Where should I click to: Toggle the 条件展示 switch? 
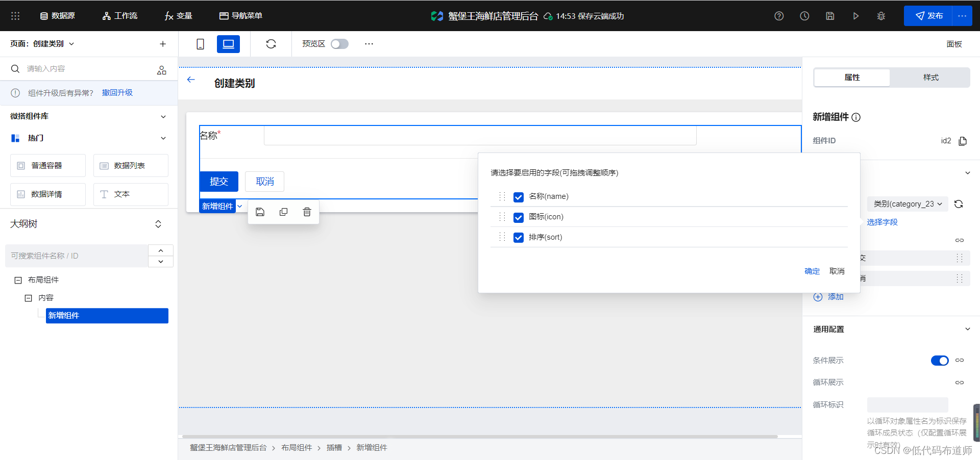click(x=940, y=361)
